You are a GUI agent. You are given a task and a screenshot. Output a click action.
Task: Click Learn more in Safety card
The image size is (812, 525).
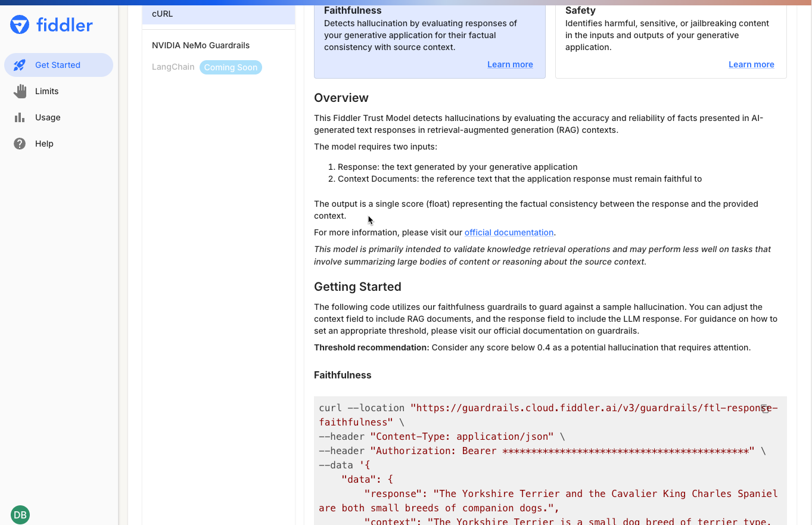[751, 64]
